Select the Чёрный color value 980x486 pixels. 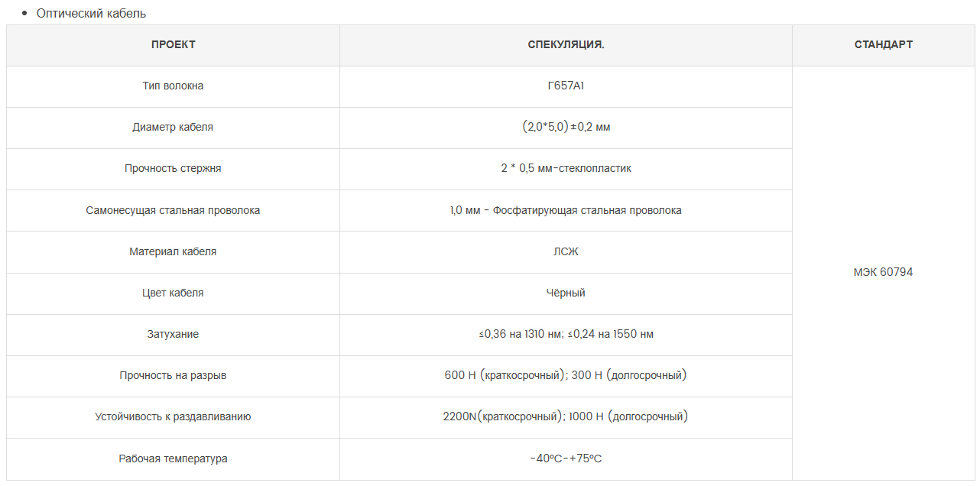pyautogui.click(x=566, y=293)
